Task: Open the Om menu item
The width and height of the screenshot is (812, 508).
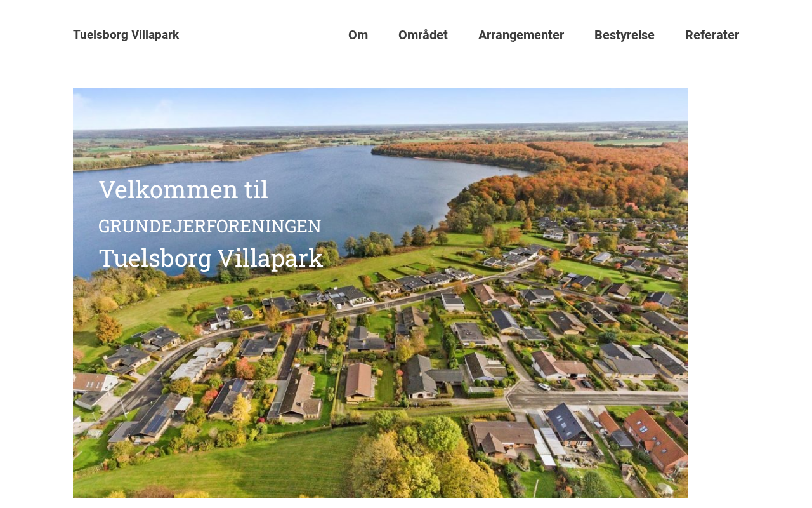Action: [x=358, y=35]
